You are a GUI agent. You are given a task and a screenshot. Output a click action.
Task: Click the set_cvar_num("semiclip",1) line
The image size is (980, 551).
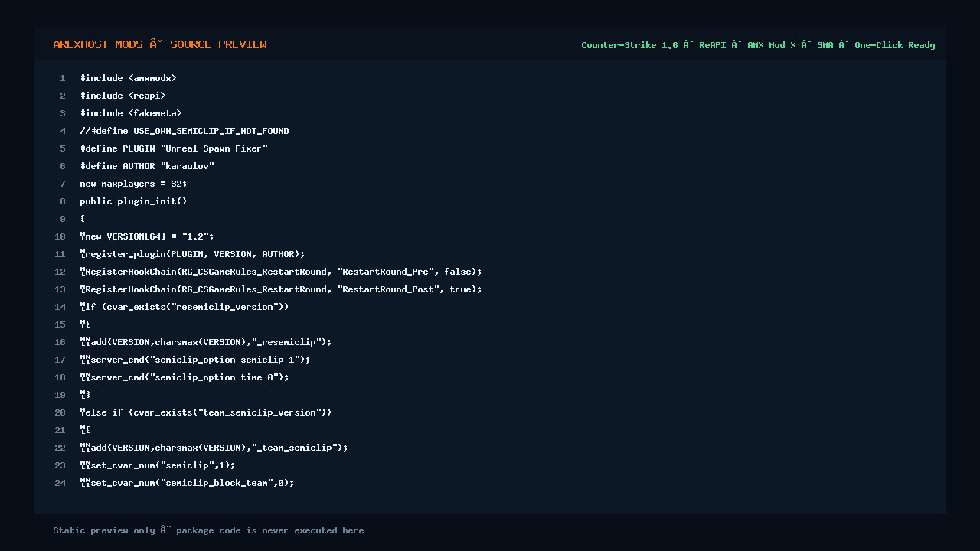[158, 465]
